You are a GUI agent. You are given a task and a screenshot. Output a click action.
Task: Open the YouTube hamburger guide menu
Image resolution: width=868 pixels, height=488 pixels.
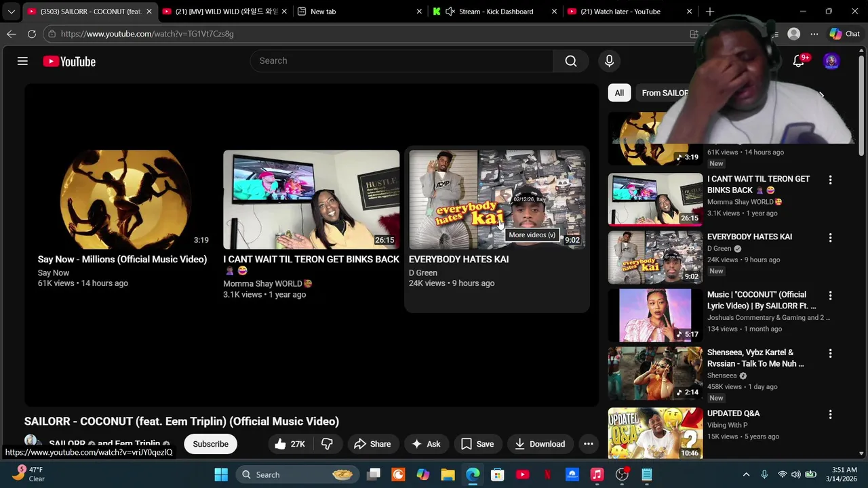22,61
